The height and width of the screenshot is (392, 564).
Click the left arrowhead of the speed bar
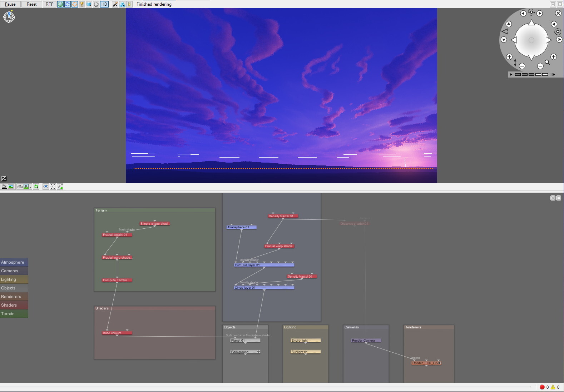click(511, 75)
